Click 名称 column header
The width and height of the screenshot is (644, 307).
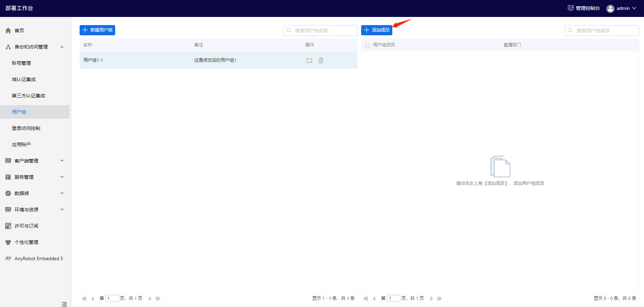coord(88,45)
